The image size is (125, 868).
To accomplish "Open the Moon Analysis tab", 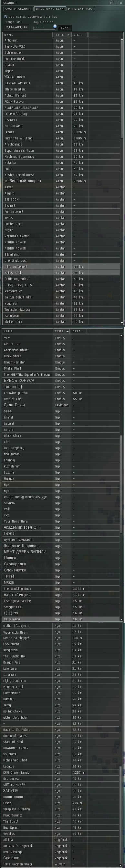I will [80, 9].
